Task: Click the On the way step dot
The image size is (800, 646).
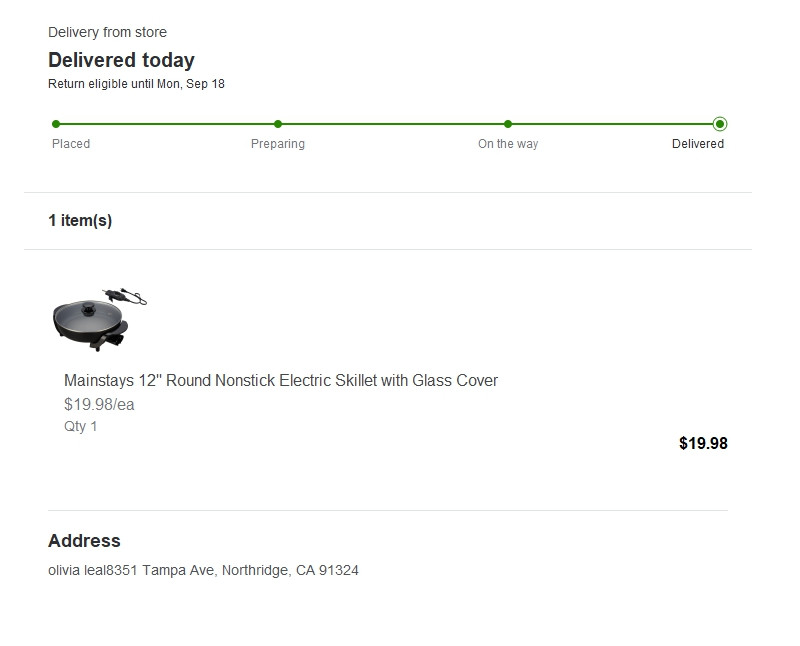Action: pyautogui.click(x=508, y=124)
